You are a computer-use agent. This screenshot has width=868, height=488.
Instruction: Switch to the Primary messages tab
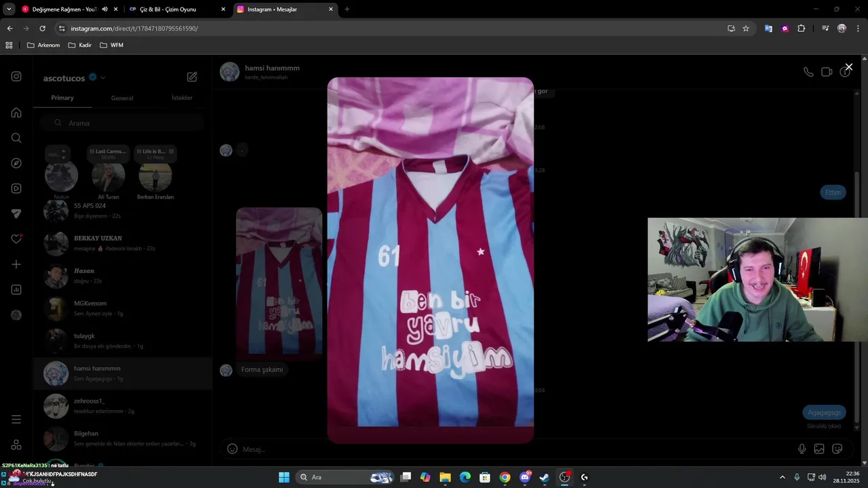click(x=62, y=98)
